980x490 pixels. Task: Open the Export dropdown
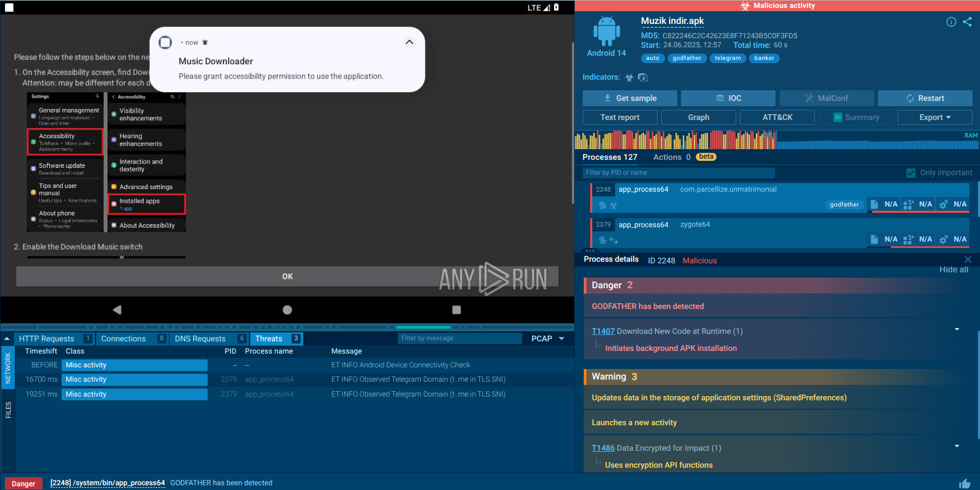click(x=935, y=117)
